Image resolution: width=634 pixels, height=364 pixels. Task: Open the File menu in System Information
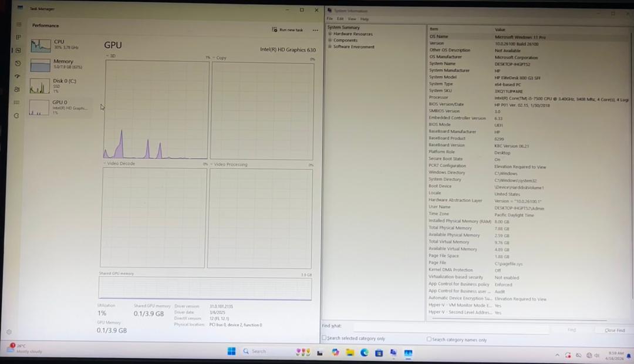pyautogui.click(x=330, y=19)
